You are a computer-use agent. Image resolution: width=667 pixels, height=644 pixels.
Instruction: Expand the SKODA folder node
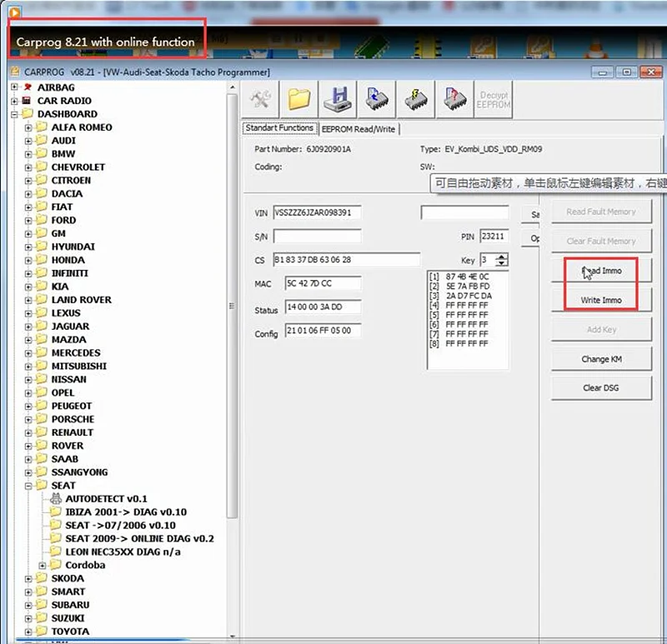[x=28, y=578]
